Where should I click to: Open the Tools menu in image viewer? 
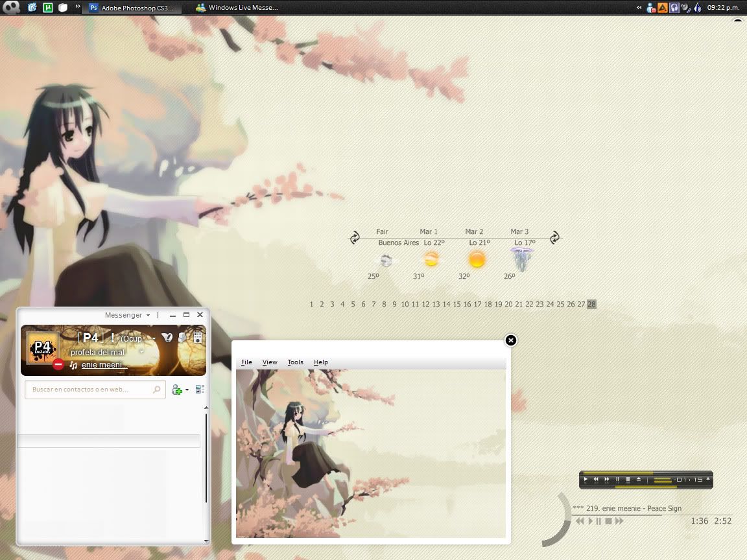coord(296,362)
